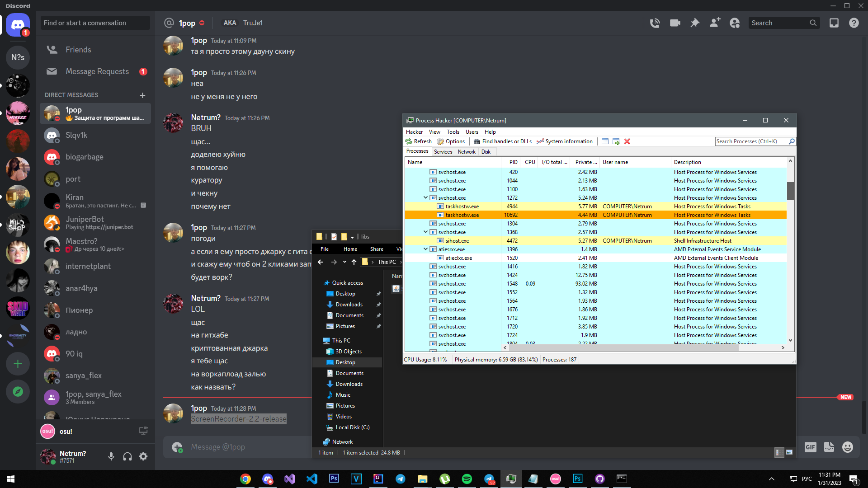Viewport: 868px width, 488px height.
Task: Open the Hacker menu
Action: point(414,132)
